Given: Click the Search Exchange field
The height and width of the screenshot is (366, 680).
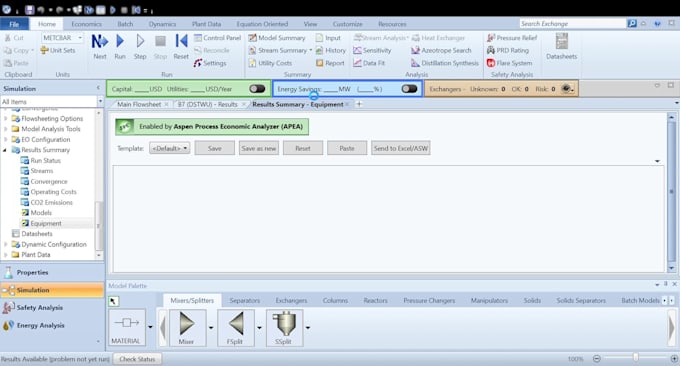Looking at the screenshot, I should (572, 23).
